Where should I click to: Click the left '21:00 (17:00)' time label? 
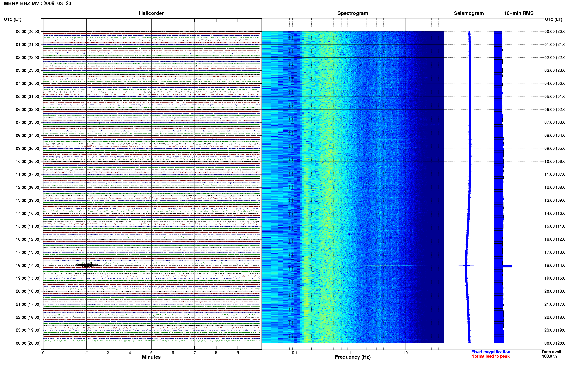pos(28,304)
